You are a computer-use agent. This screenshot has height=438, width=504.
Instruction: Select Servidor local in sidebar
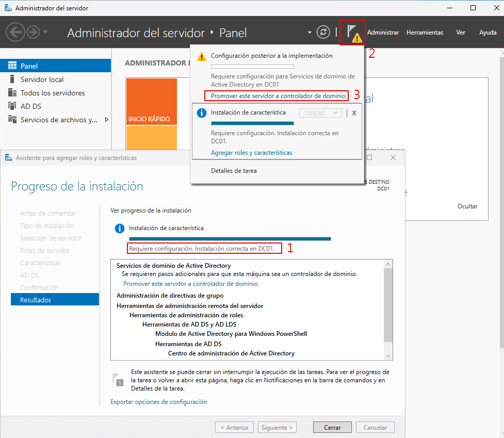42,79
